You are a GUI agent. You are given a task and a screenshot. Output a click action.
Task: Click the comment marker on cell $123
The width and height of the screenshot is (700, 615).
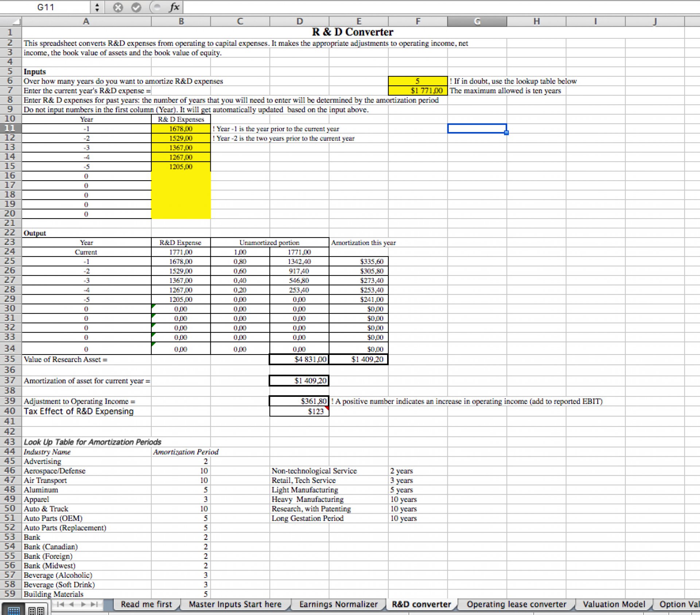coord(327,408)
